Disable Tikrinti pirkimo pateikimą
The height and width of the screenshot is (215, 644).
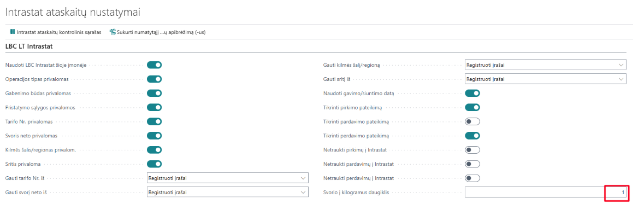(x=472, y=107)
